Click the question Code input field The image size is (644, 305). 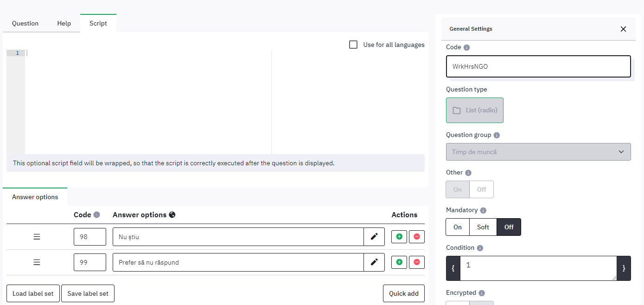coord(538,66)
